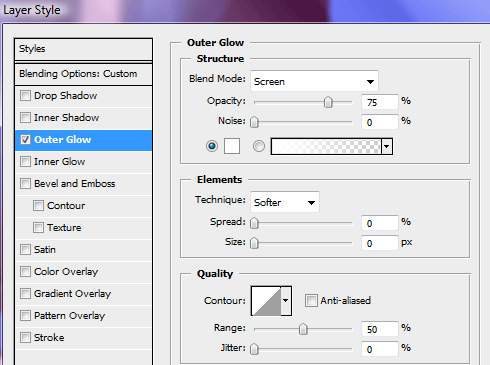Click the Noise slider handle

(254, 122)
